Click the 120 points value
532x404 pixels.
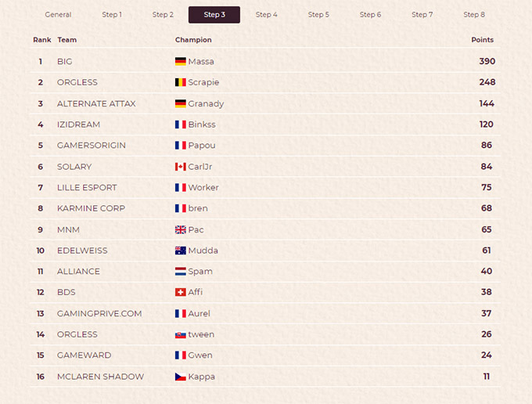(486, 124)
